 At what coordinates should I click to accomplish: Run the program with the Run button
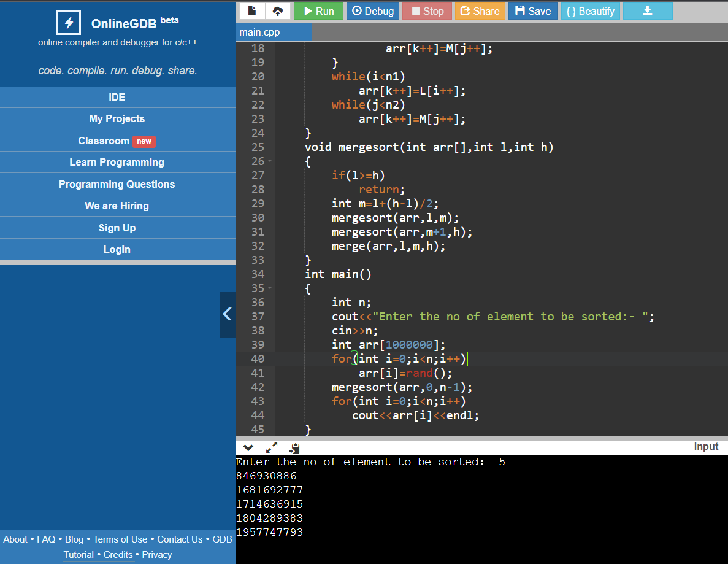[318, 11]
